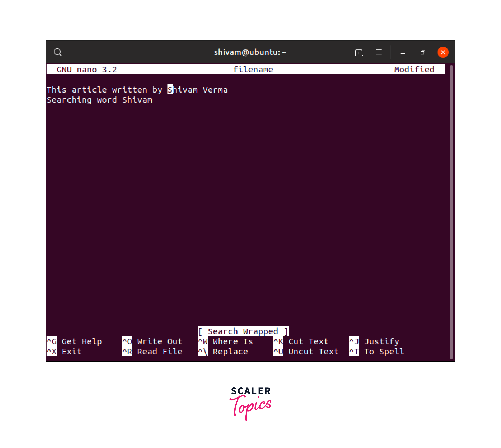Click the Search Wrapped status message
The width and height of the screenshot is (501, 448).
point(243,331)
